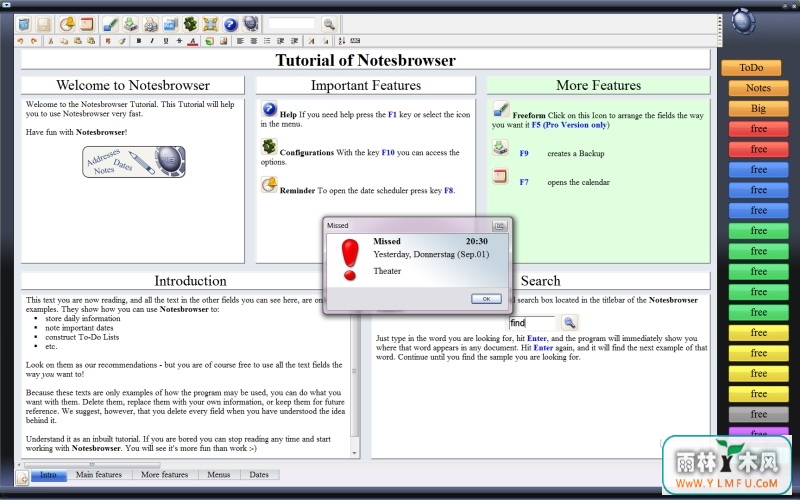800x500 pixels.
Task: Click the horizontal scrollbar above the bottom tabs
Action: pos(92,465)
